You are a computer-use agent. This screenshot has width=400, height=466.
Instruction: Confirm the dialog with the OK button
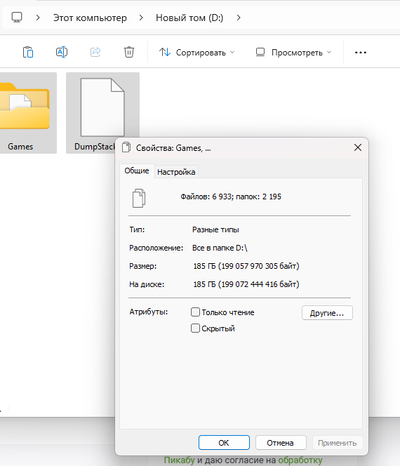[224, 443]
